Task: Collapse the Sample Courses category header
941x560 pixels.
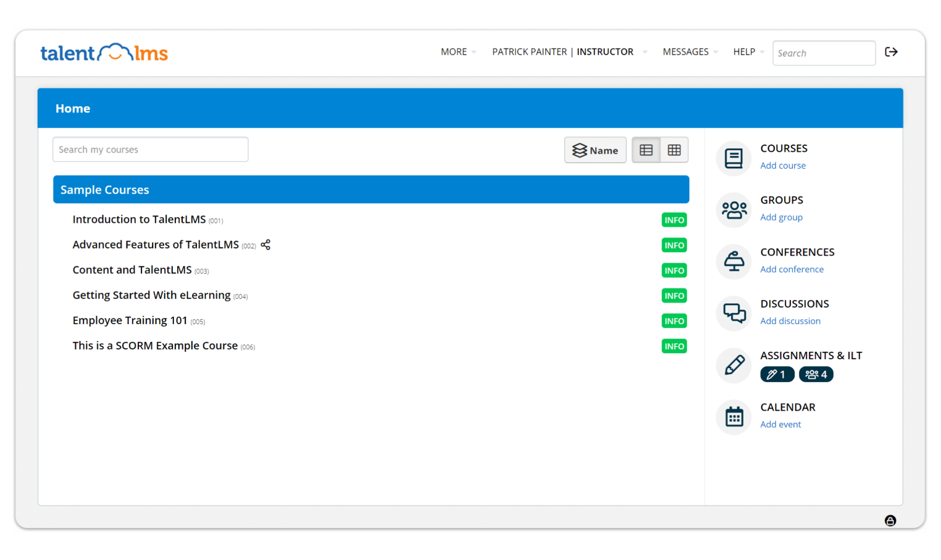Action: 371,190
